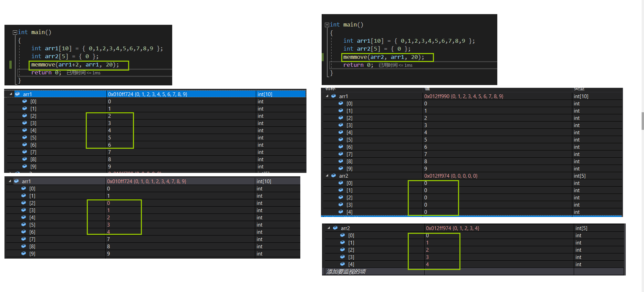Click icon of [0] under arr2 {0, 0, 0, 0, 0}
The image size is (644, 292).
341,183
